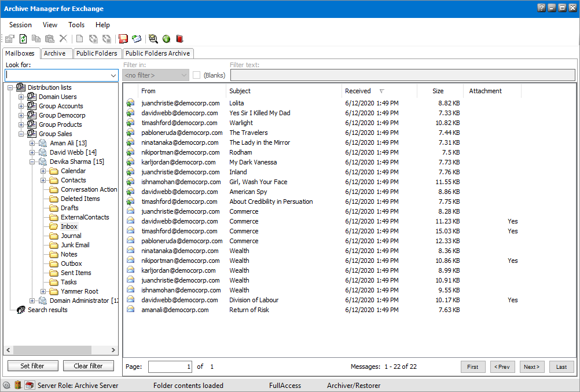The image size is (580, 392).
Task: Click the paste clipboard toolbar icon
Action: pyautogui.click(x=50, y=38)
